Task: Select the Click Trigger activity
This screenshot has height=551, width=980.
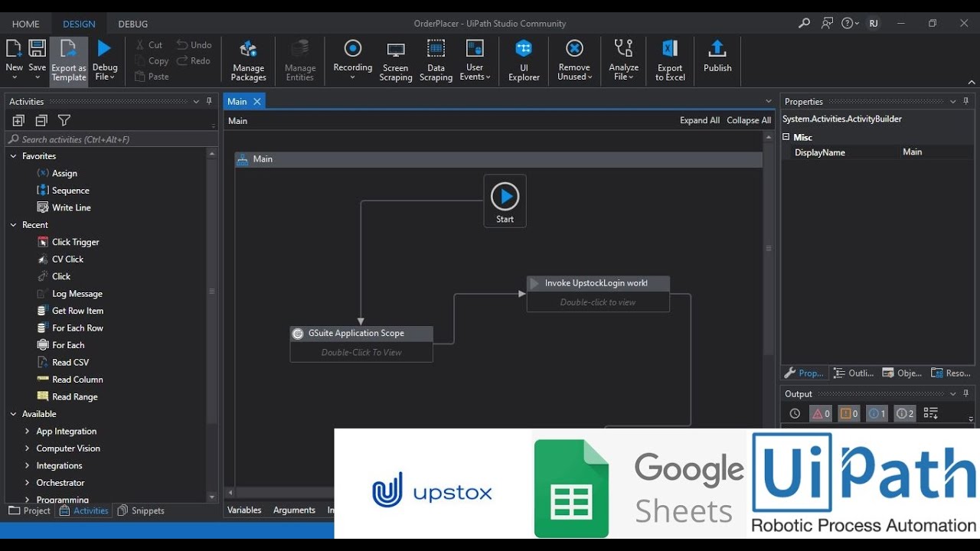Action: click(69, 242)
